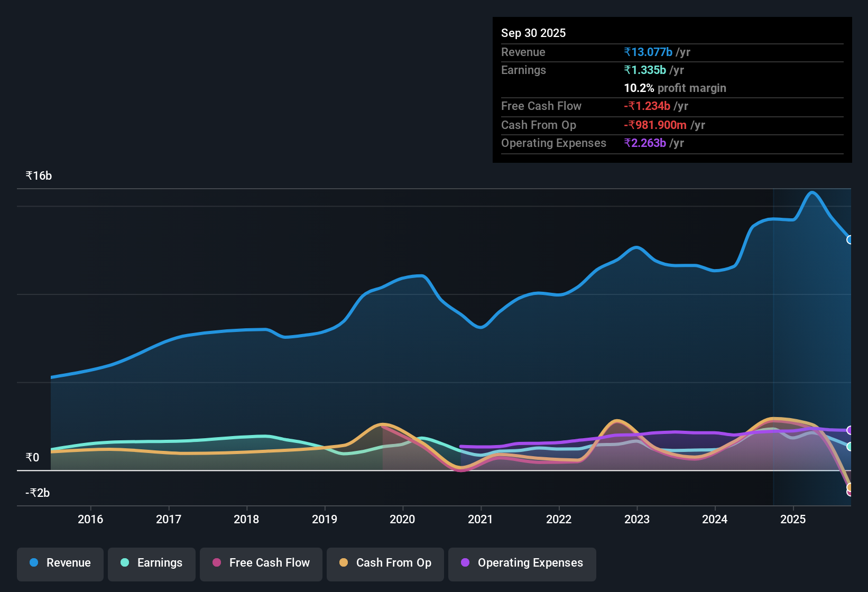
Task: Hide the Cash From Op series
Action: tap(385, 563)
